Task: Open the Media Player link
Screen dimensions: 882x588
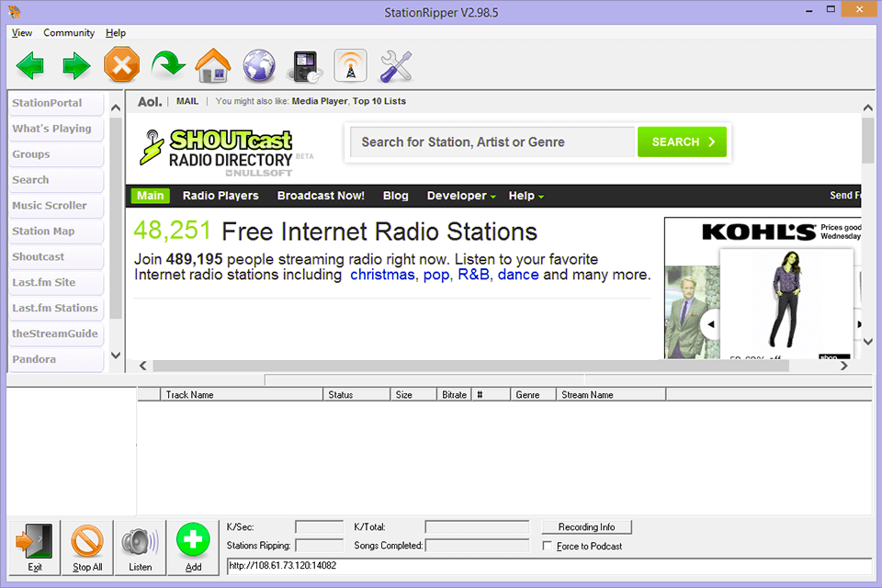Action: [320, 101]
